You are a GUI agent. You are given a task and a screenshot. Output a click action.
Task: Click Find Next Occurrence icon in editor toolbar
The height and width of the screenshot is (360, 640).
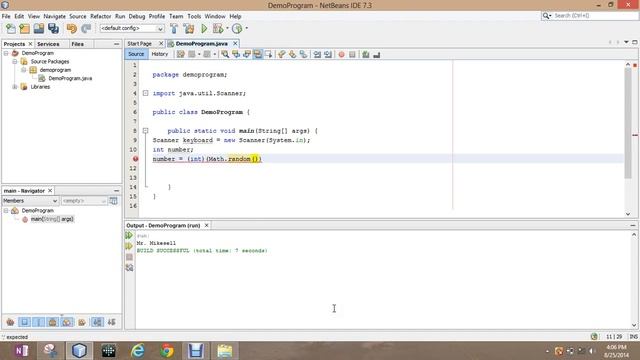pos(247,54)
